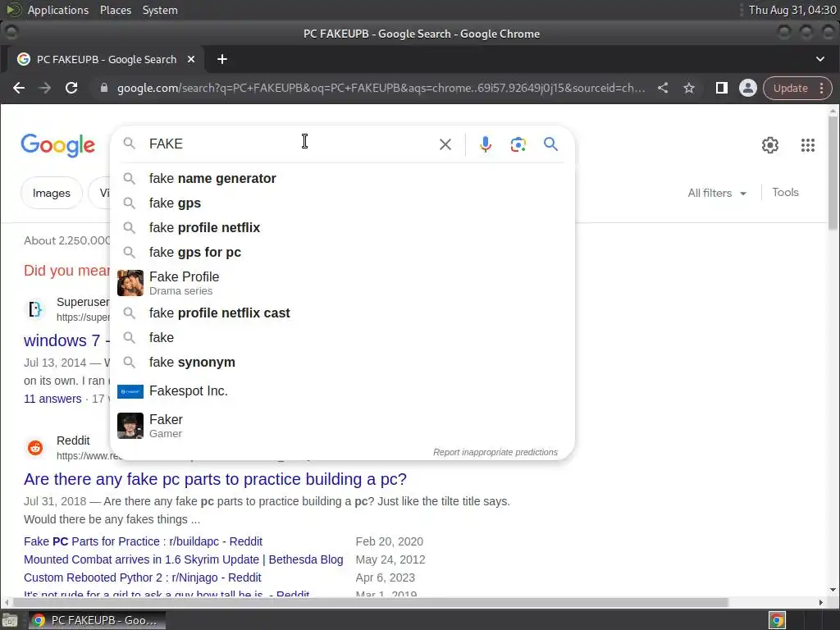Choose suggestion fake name generator
Viewport: 840px width, 630px height.
coord(342,178)
